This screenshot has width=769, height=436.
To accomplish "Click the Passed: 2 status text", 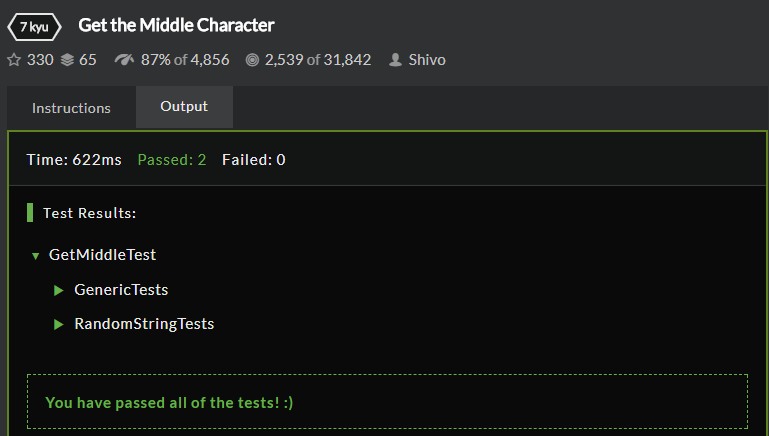I will tap(172, 159).
